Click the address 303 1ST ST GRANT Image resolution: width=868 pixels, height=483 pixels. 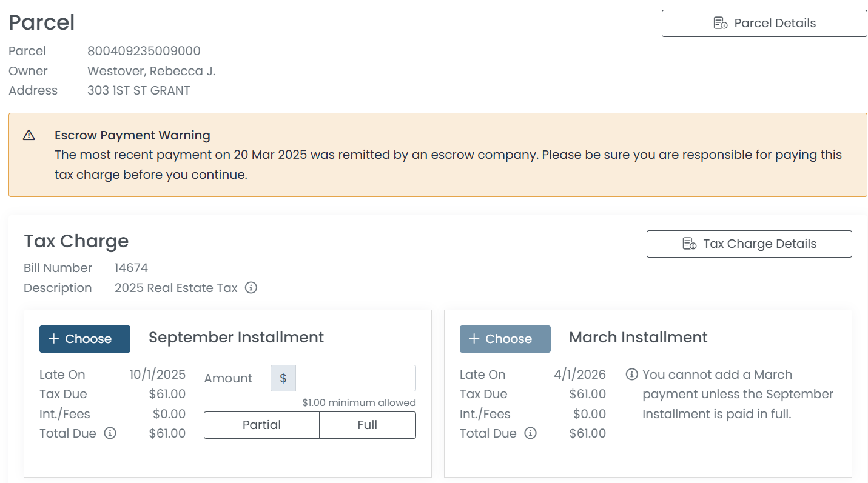[138, 90]
